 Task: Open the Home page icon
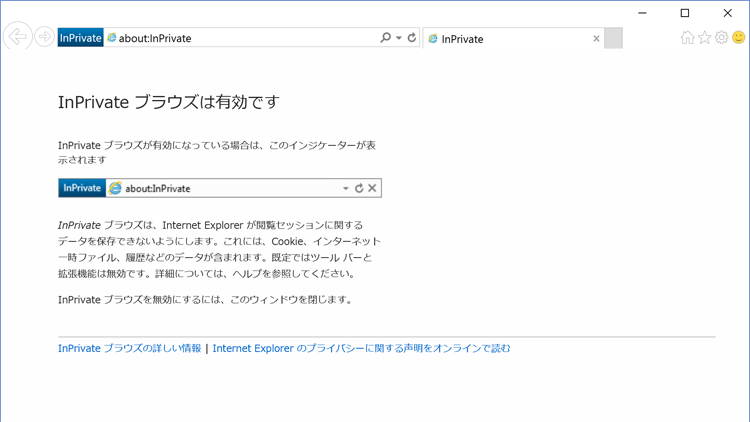coord(687,37)
